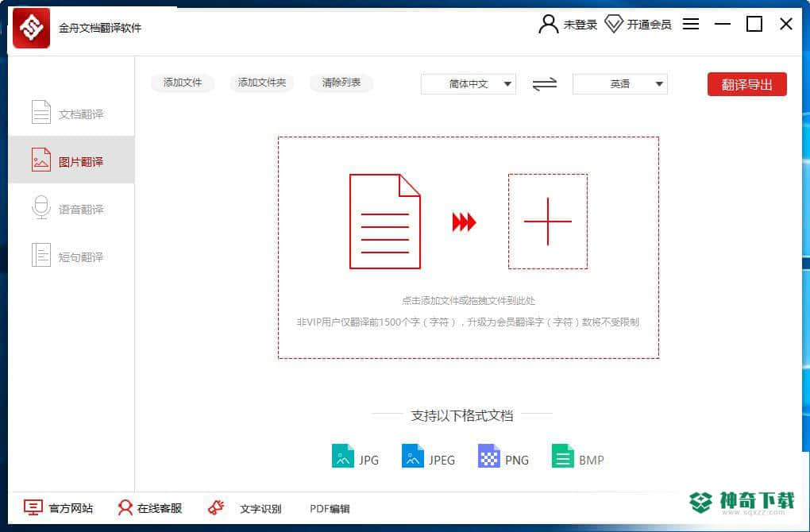Viewport: 810px width, 532px height.
Task: Click the JPG format icon
Action: point(342,456)
